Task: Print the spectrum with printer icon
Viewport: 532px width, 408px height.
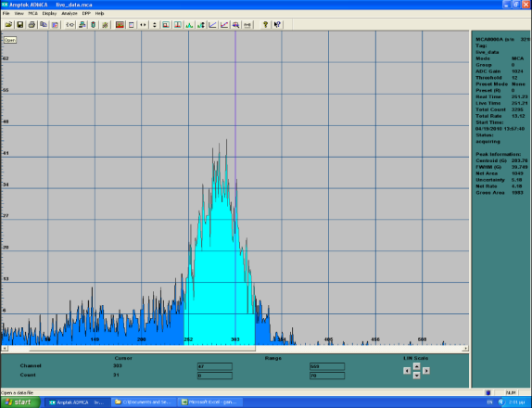Action: click(x=32, y=25)
